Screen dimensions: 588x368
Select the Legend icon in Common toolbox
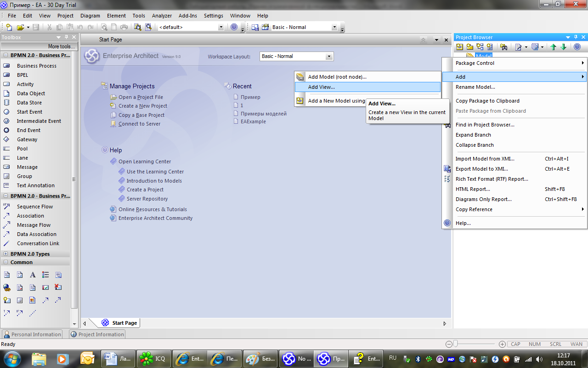click(45, 275)
